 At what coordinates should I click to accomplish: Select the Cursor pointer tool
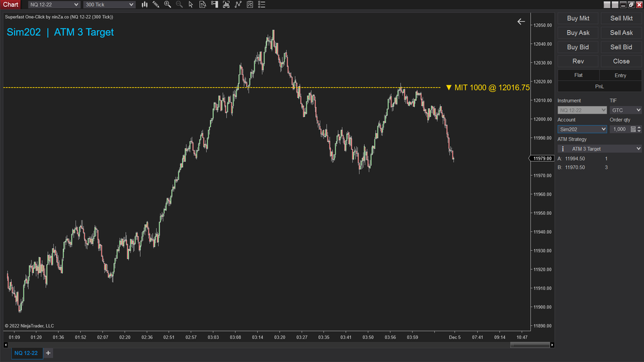[191, 4]
